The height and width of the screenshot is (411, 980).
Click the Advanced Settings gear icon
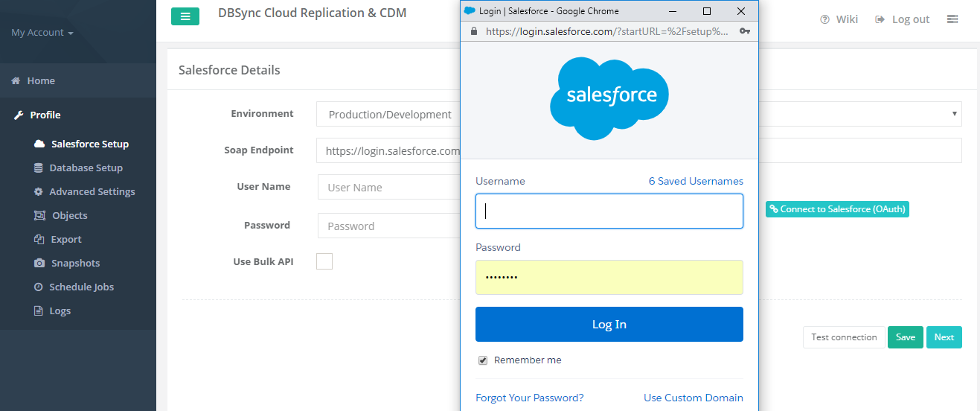pos(39,192)
